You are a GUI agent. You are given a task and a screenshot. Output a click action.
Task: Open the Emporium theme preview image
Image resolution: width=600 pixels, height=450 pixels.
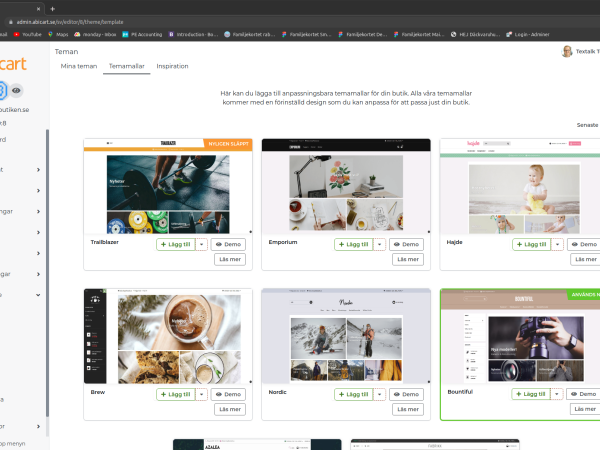point(346,186)
